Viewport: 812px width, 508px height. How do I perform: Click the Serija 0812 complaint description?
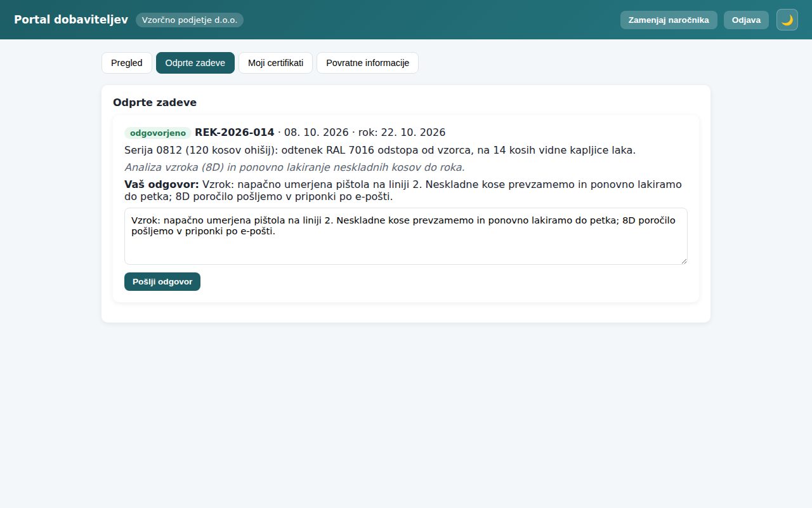[x=380, y=150]
